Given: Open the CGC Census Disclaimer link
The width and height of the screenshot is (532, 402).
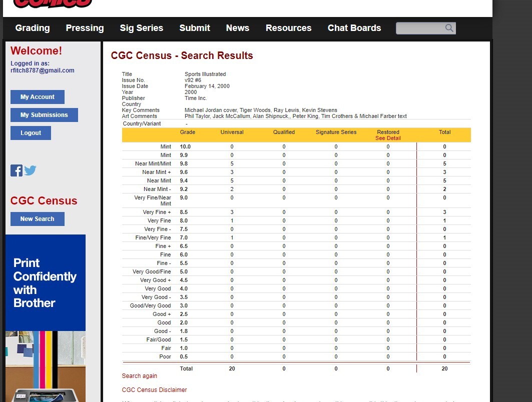Looking at the screenshot, I should coord(154,390).
